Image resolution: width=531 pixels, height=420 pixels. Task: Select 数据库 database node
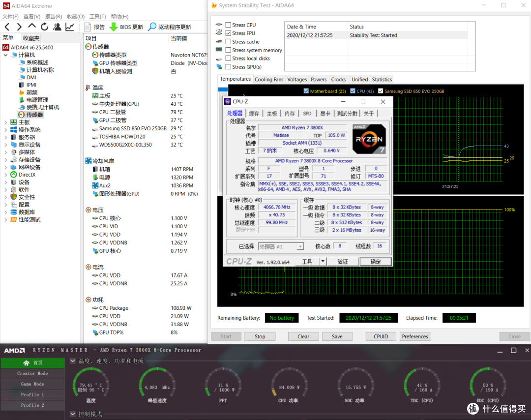click(27, 212)
